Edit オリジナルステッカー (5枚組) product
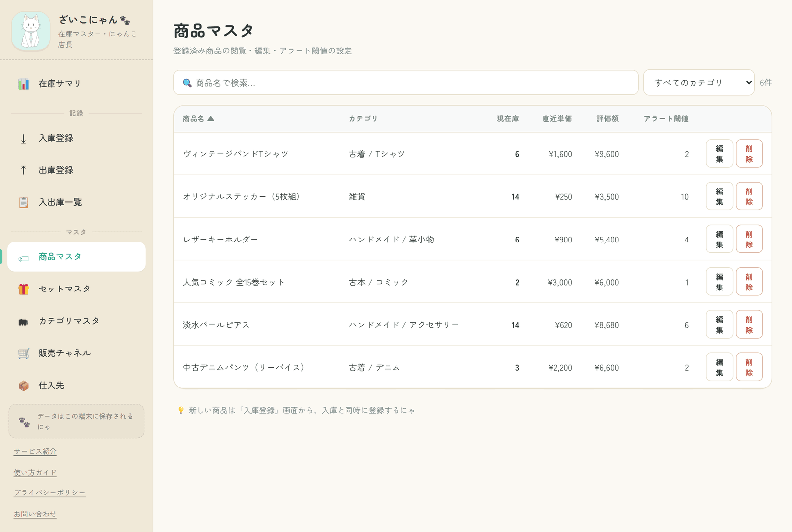Screen dimensions: 792x532 click(719, 196)
